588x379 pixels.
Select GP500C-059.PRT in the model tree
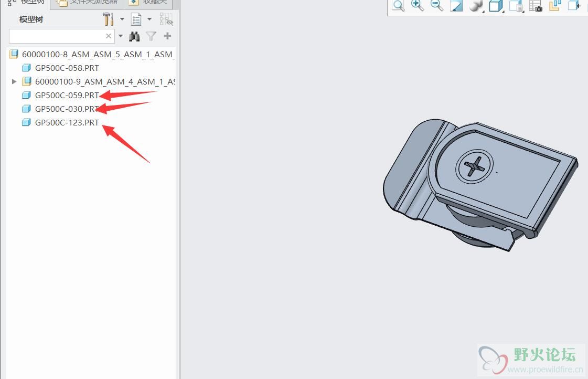coord(67,96)
